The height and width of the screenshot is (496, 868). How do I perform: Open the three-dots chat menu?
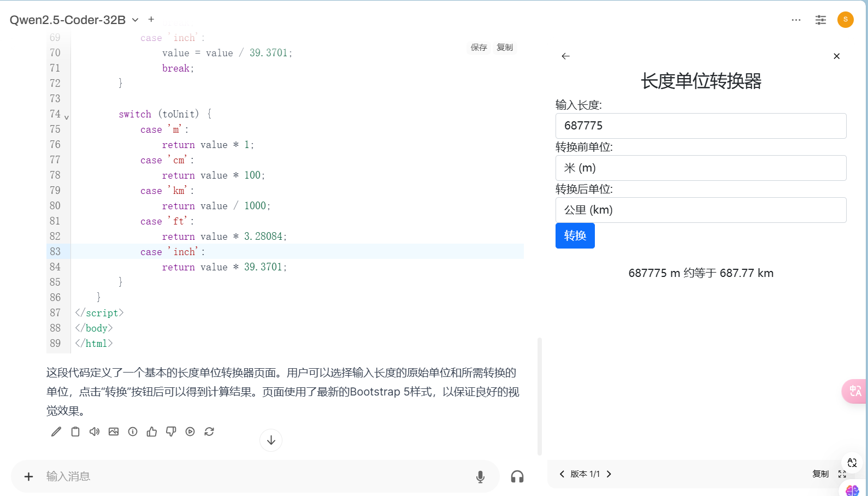click(796, 20)
